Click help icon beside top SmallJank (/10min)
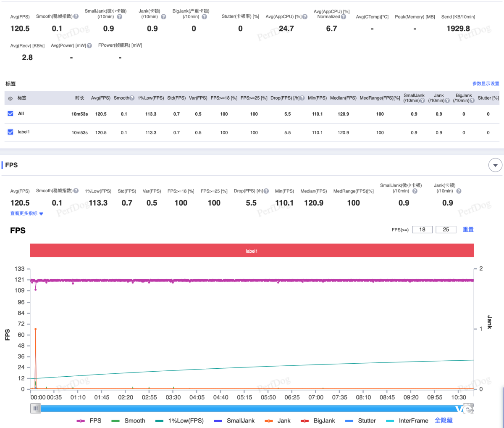This screenshot has width=504, height=428. tap(119, 17)
